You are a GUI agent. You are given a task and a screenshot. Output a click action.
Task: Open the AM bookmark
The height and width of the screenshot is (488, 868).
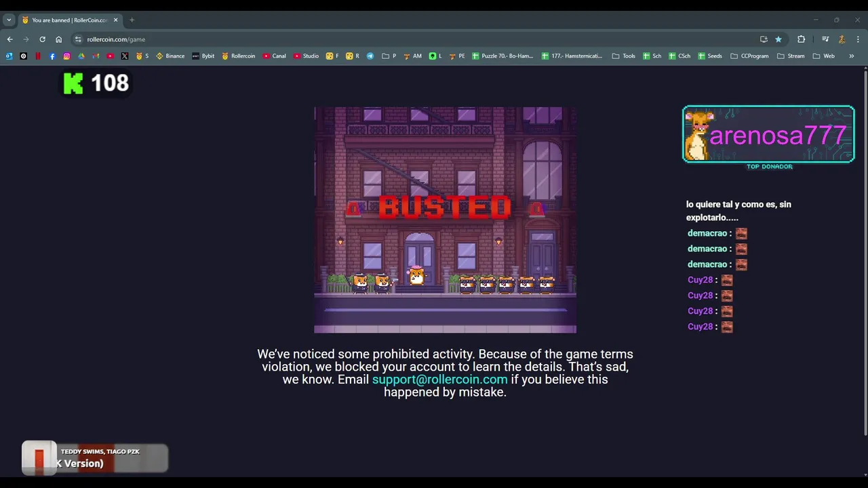coord(412,56)
